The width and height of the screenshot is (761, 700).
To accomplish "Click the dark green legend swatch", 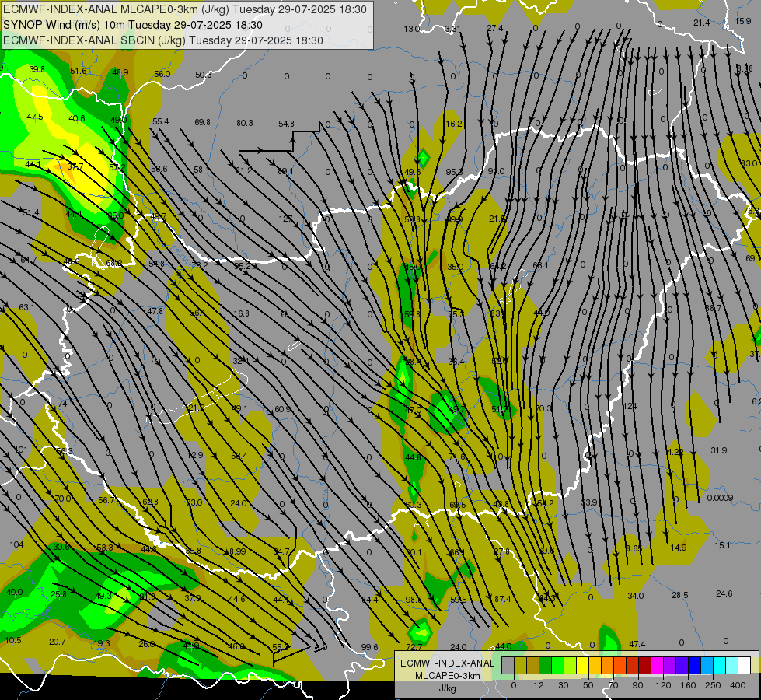I will (x=546, y=665).
